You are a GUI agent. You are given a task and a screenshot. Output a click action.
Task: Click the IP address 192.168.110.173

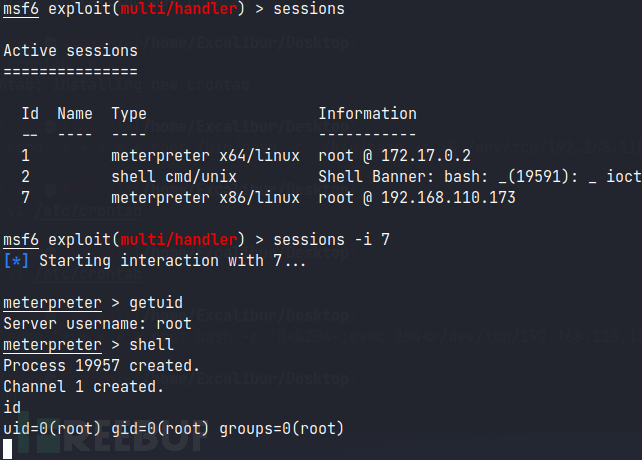pyautogui.click(x=448, y=198)
